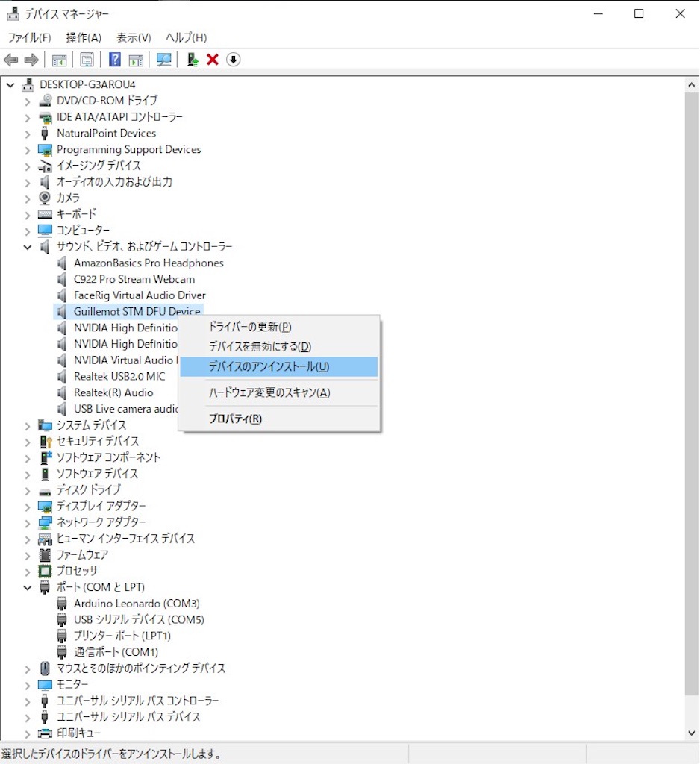This screenshot has width=700, height=764.
Task: Select FaceRig Virtual Audio Driver
Action: click(x=140, y=295)
